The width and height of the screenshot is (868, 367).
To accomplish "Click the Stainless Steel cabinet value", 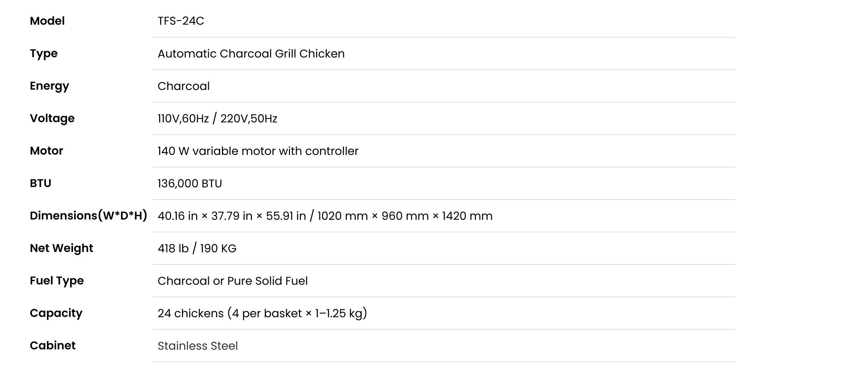I will pos(198,346).
